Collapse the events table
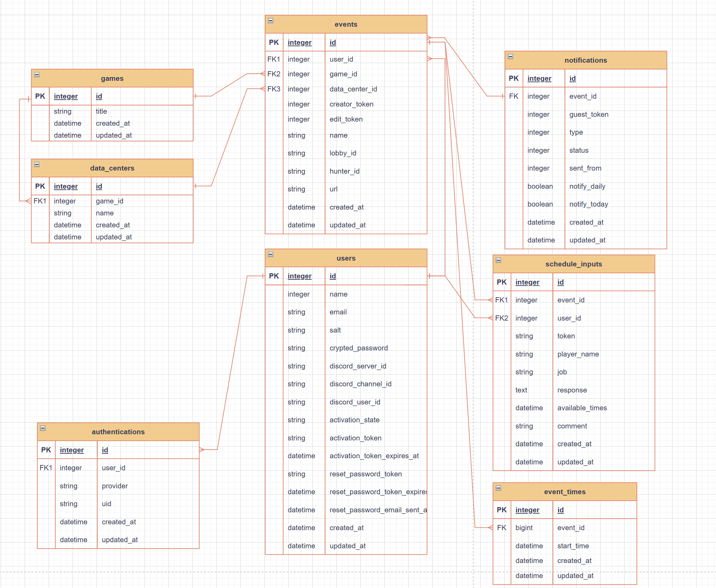The height and width of the screenshot is (588, 716). click(x=271, y=21)
